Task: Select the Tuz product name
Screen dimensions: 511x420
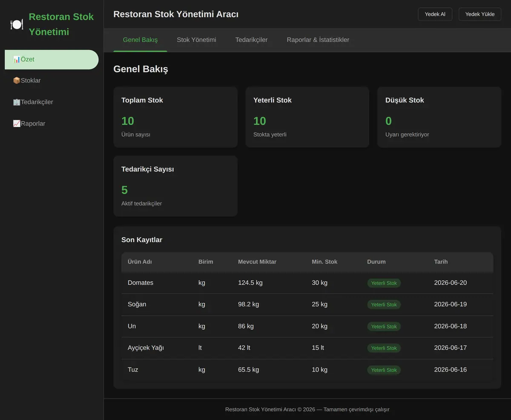Action: tap(133, 370)
